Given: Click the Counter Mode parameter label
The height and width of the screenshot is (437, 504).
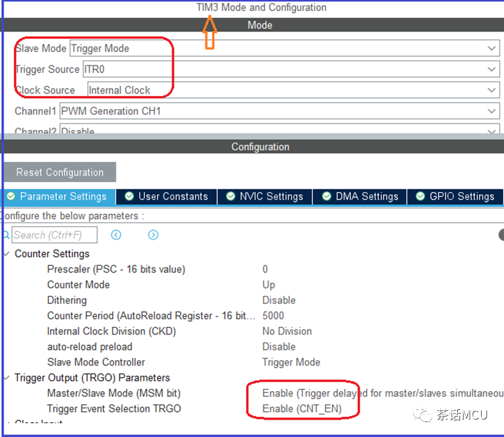Looking at the screenshot, I should coord(79,285).
